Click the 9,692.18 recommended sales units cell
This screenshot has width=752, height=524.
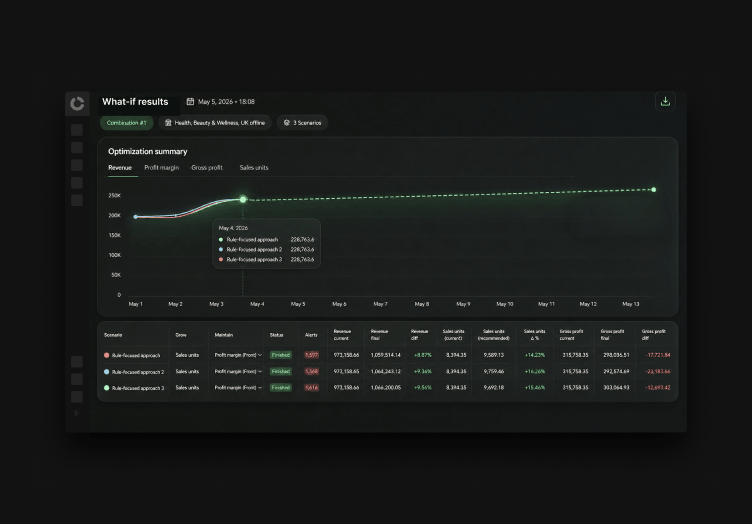point(494,387)
